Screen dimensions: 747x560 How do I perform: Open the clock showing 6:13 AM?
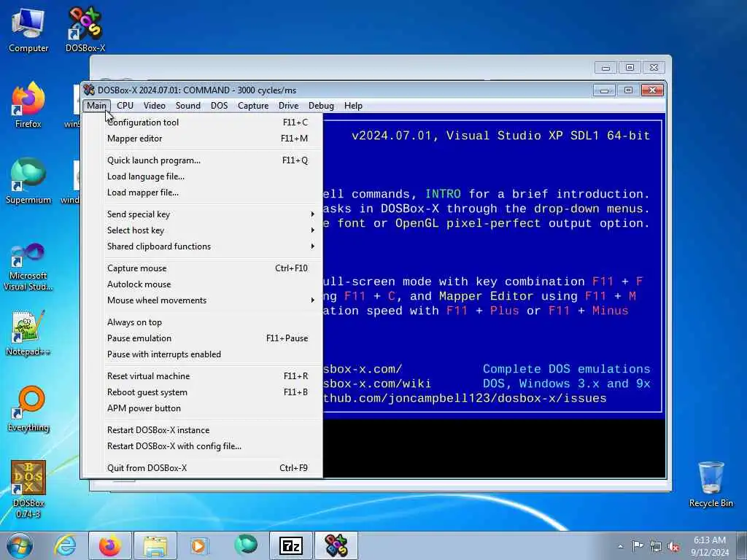710,545
